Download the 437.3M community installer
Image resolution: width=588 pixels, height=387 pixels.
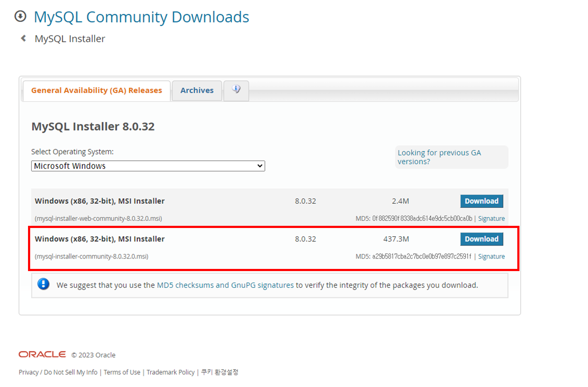pos(482,239)
